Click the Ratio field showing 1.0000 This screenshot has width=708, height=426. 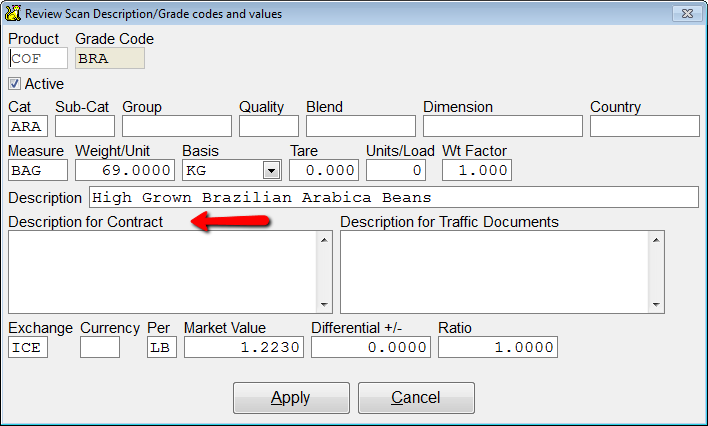coord(498,347)
